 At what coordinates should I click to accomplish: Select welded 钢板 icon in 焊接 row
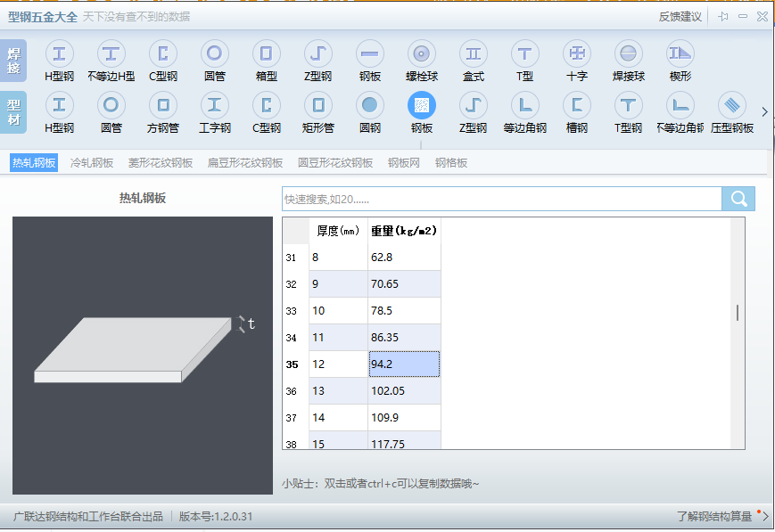[370, 53]
